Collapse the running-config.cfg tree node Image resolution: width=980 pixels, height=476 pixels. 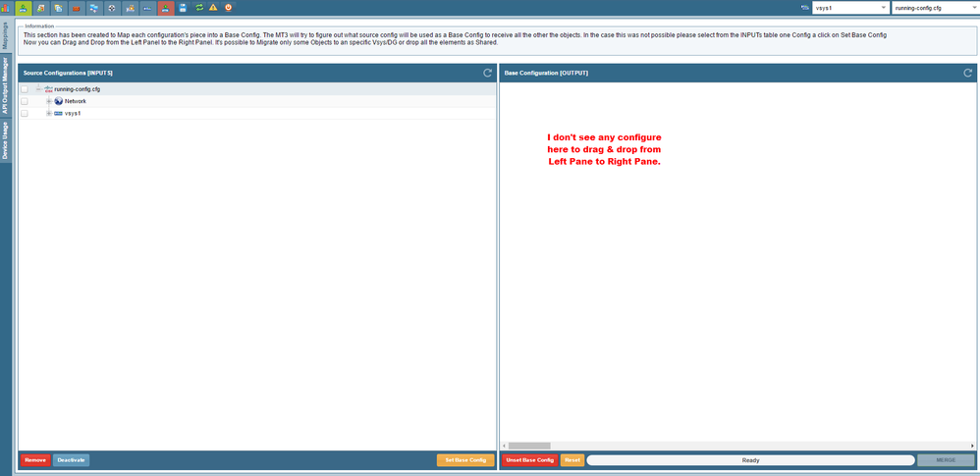click(x=38, y=89)
